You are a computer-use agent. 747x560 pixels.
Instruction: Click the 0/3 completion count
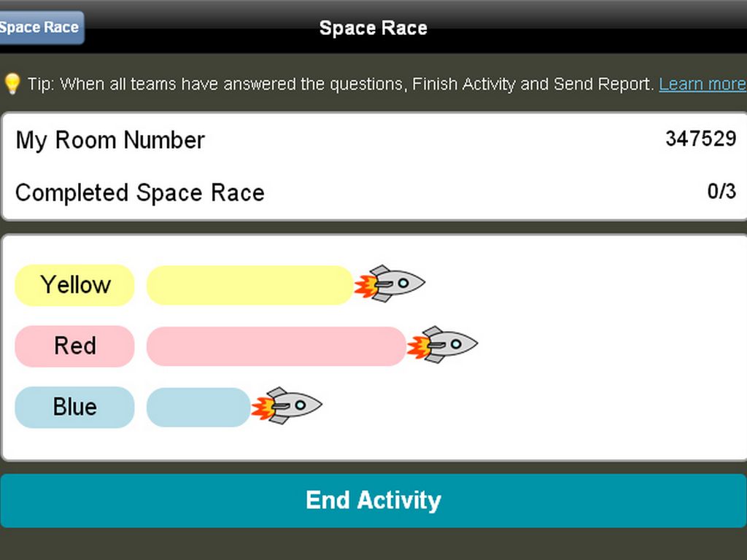click(721, 192)
